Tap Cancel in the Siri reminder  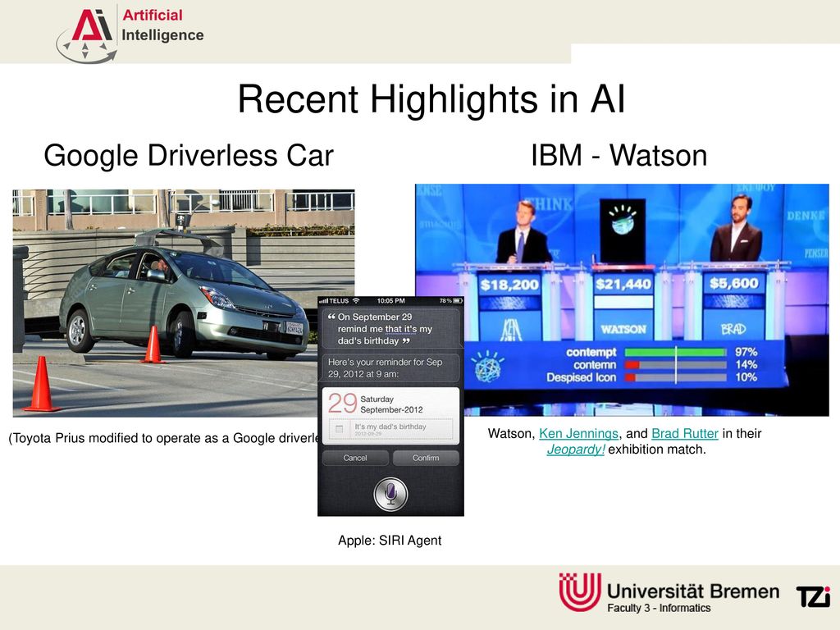click(x=355, y=458)
